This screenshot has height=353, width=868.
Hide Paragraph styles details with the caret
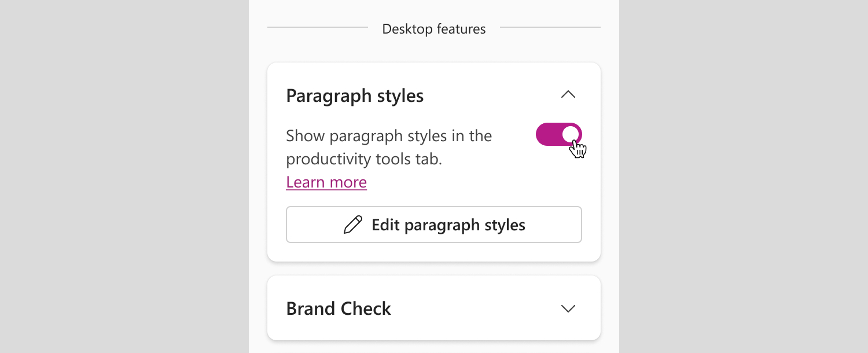pos(568,94)
